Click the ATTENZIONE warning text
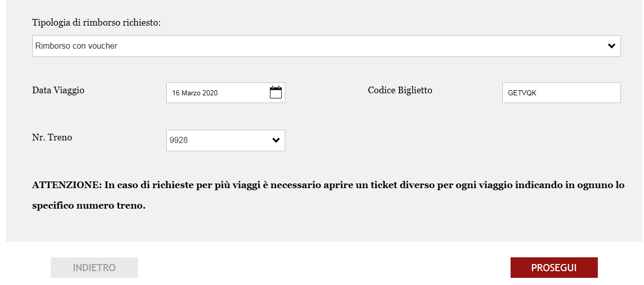This screenshot has height=285, width=644. tap(328, 195)
